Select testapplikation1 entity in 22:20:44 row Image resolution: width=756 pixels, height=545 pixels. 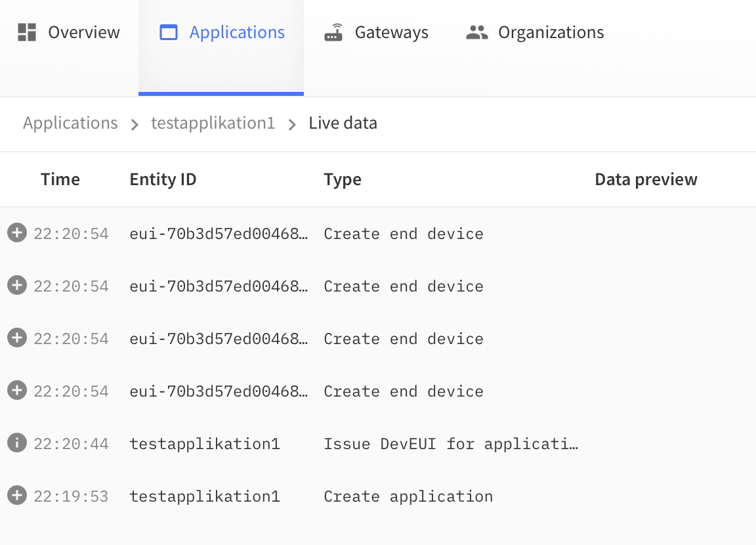(x=205, y=444)
